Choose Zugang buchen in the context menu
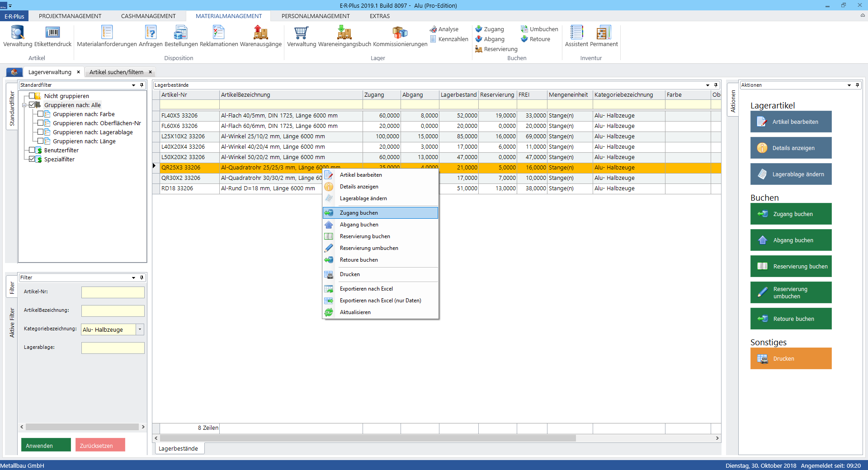Viewport: 868px width, 470px height. 380,213
